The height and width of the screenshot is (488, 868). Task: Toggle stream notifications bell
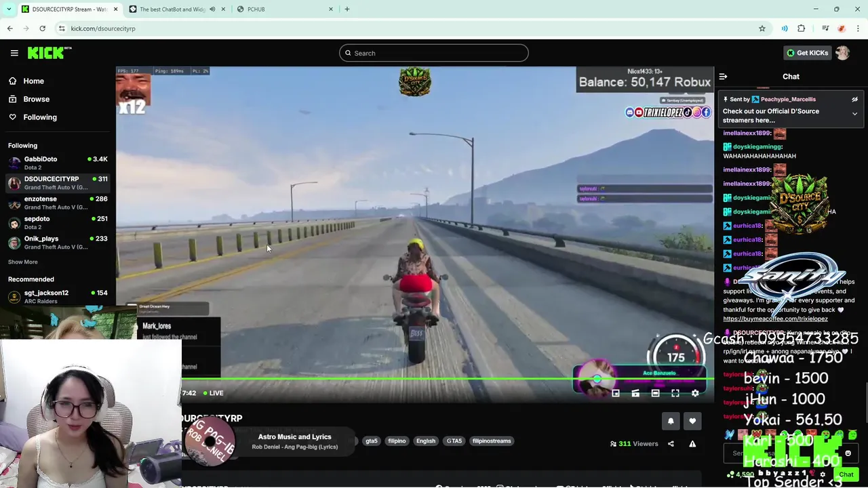(x=671, y=421)
